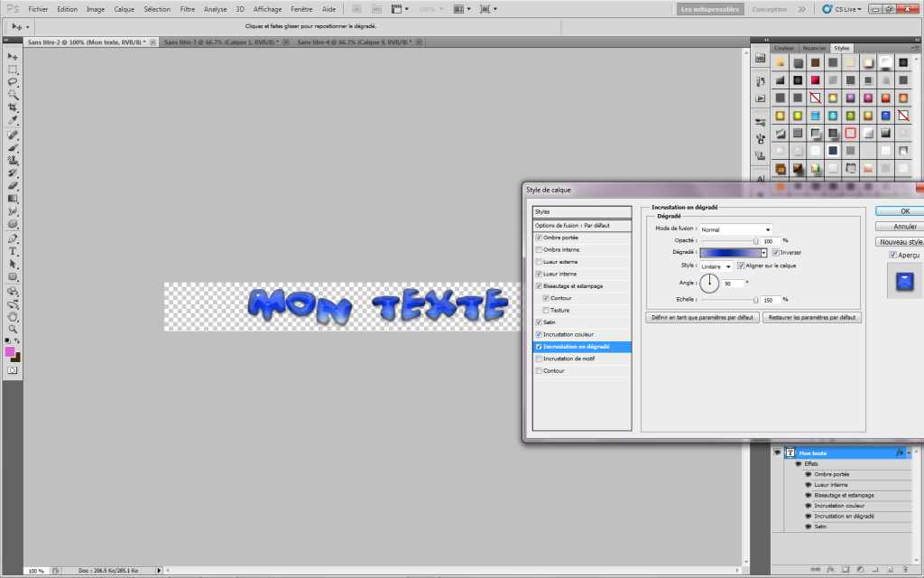Collapse effects arrow on Mon texte layer
The image size is (924, 578).
point(908,453)
